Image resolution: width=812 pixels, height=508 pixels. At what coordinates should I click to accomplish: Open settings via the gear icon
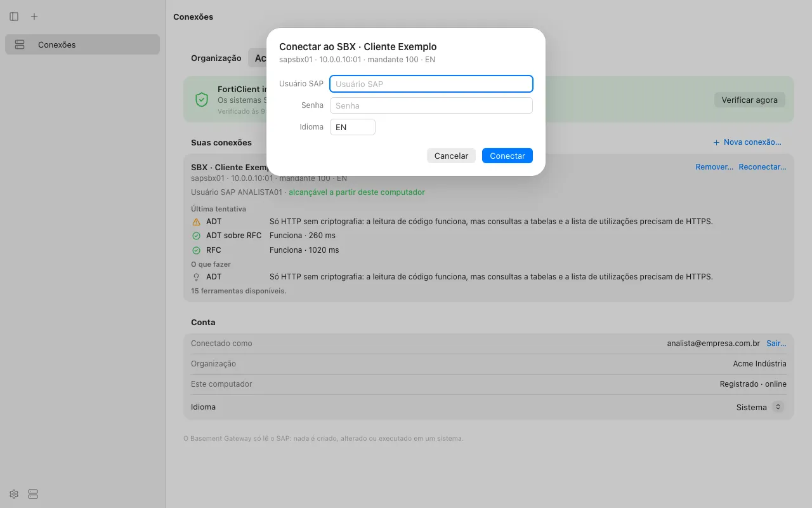14,494
